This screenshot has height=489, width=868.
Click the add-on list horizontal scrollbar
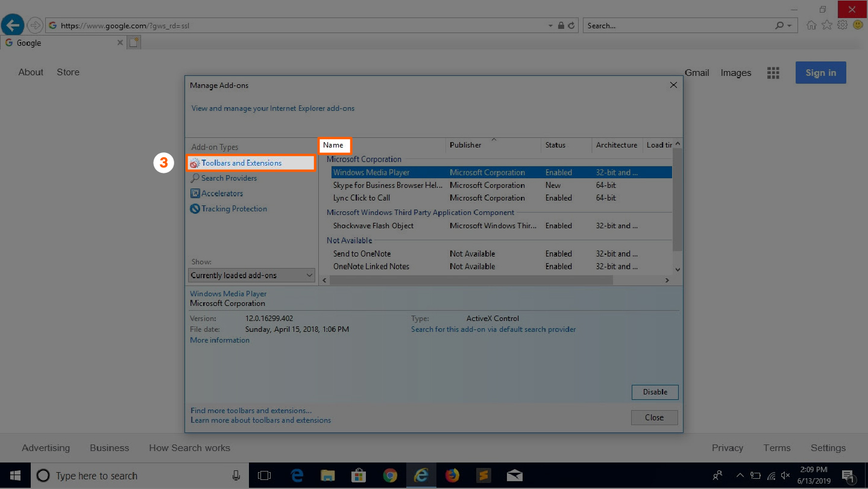pyautogui.click(x=471, y=280)
